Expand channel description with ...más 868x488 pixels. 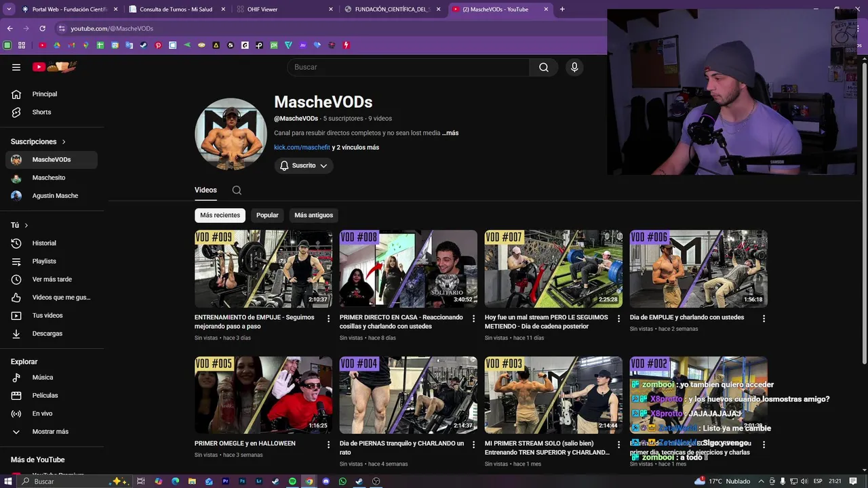450,133
